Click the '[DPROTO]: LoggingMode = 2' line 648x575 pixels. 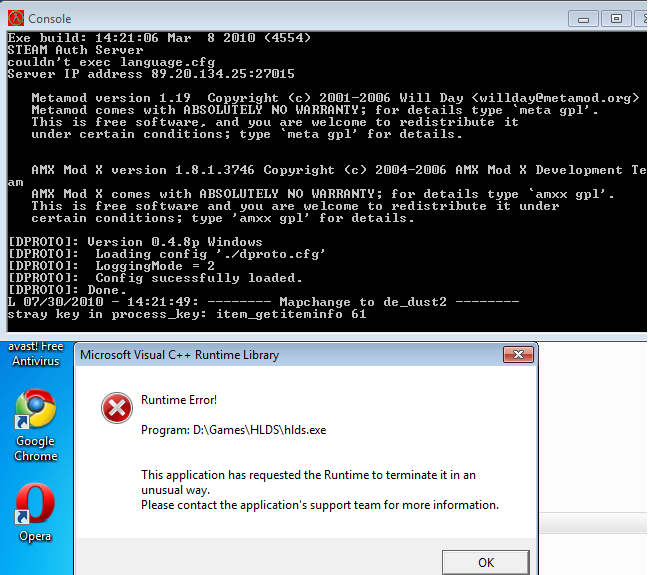111,266
